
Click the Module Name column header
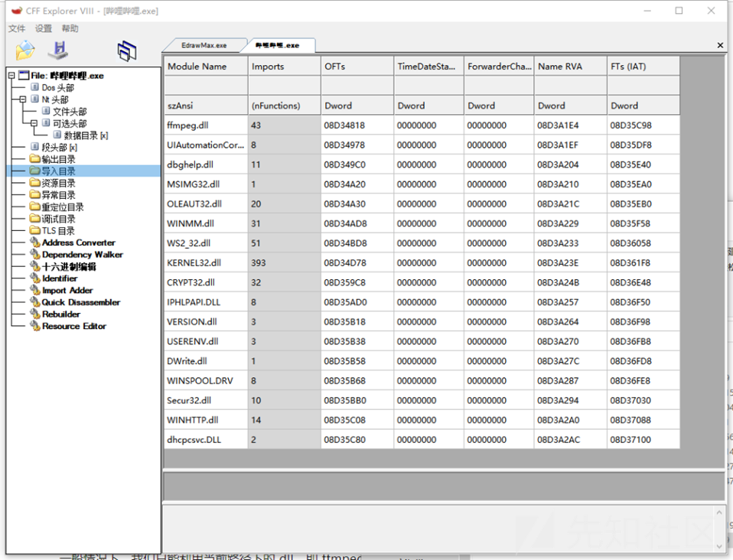coord(206,67)
